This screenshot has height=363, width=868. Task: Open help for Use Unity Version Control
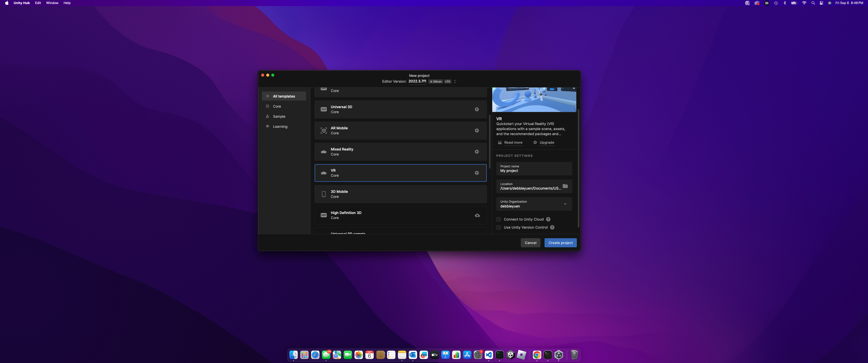click(x=552, y=227)
